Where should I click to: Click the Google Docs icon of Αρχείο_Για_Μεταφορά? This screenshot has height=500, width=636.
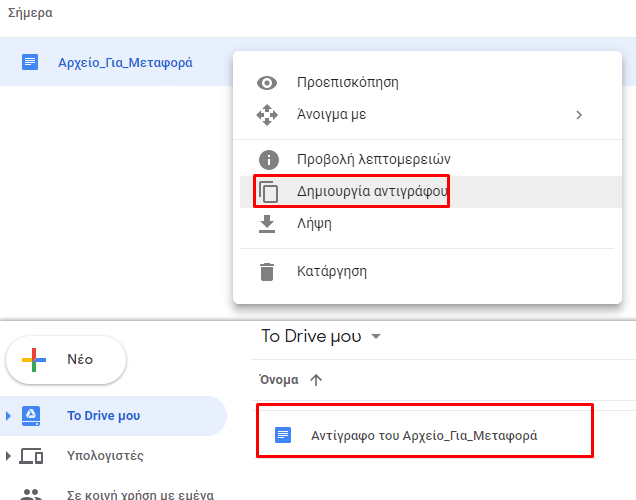point(30,62)
